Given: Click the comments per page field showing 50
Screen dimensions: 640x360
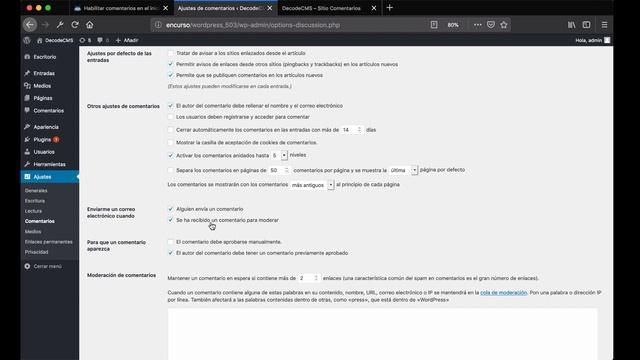Looking at the screenshot, I should point(279,170).
